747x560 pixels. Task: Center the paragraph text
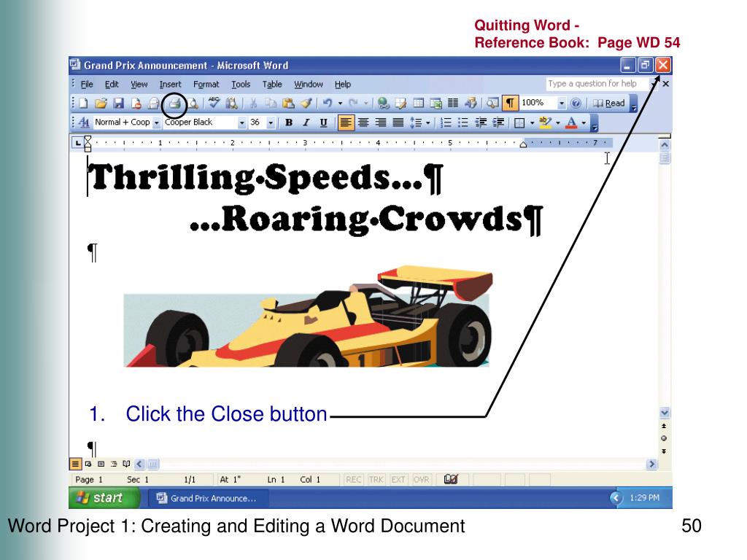tap(363, 122)
